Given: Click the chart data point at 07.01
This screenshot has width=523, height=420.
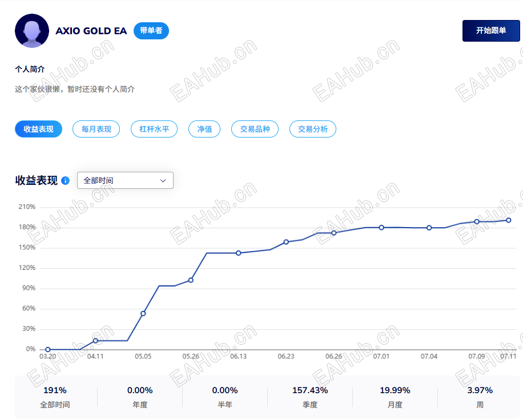Looking at the screenshot, I should (381, 227).
